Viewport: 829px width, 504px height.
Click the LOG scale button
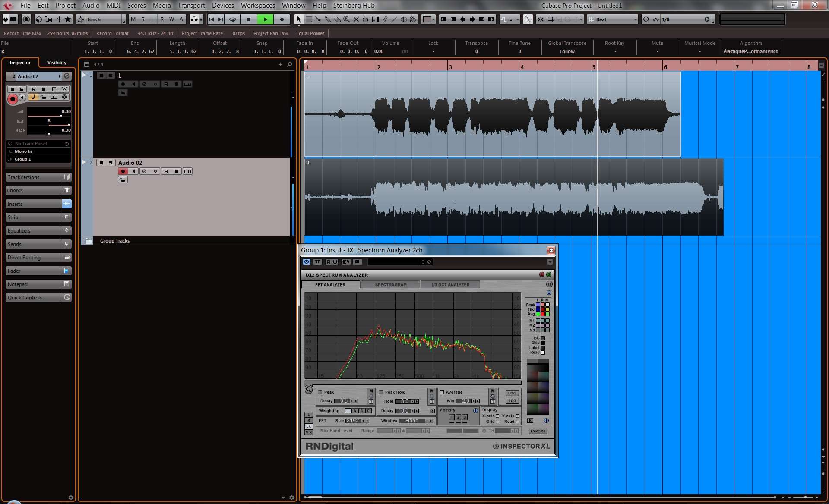512,393
